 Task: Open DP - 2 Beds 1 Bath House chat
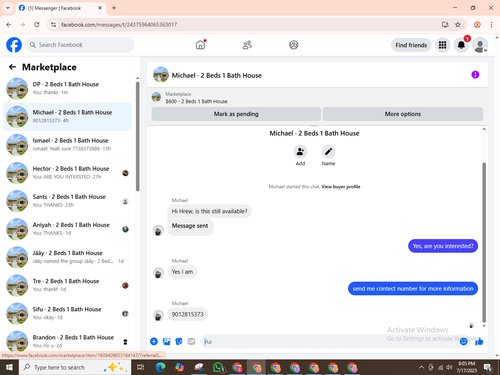click(x=67, y=88)
